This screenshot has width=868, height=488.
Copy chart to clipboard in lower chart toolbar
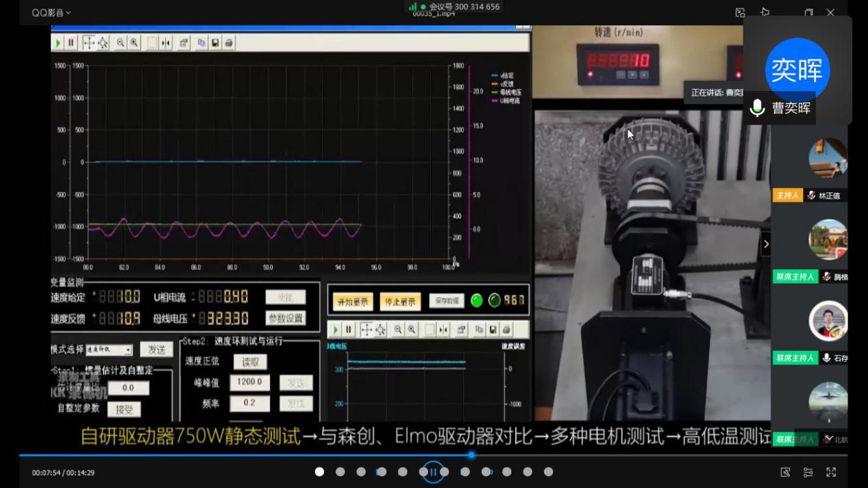pyautogui.click(x=479, y=330)
